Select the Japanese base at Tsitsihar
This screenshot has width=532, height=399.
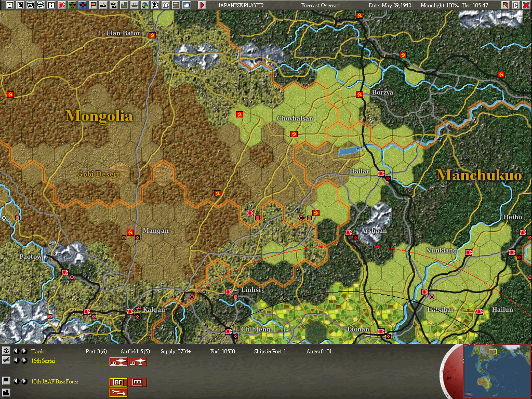(x=425, y=292)
